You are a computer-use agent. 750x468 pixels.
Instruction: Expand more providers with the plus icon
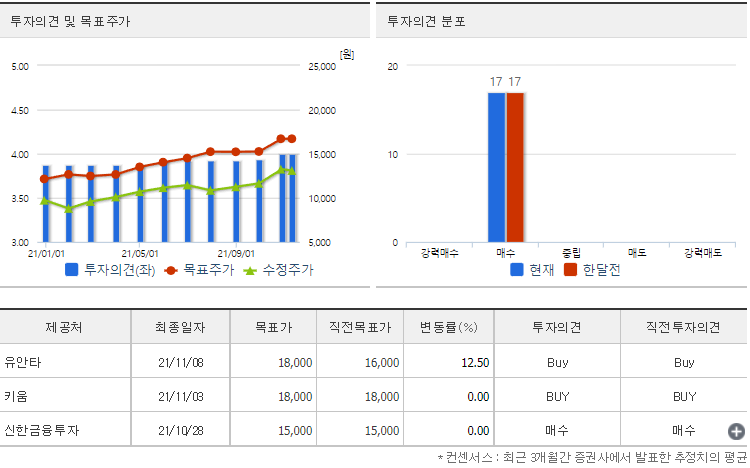(736, 431)
